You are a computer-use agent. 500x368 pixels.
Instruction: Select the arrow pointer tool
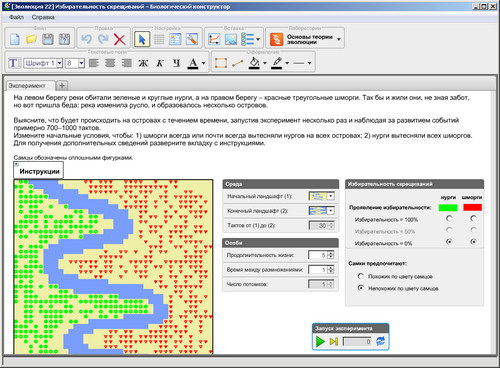(x=142, y=39)
